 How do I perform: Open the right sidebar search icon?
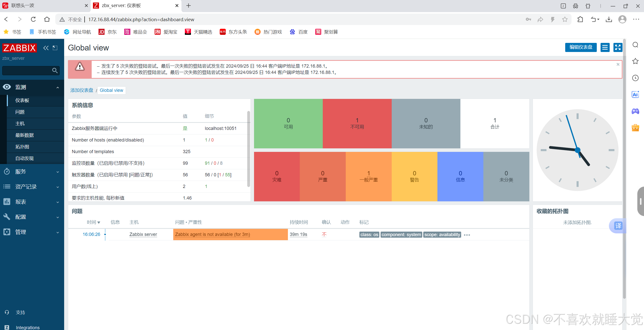click(x=635, y=45)
